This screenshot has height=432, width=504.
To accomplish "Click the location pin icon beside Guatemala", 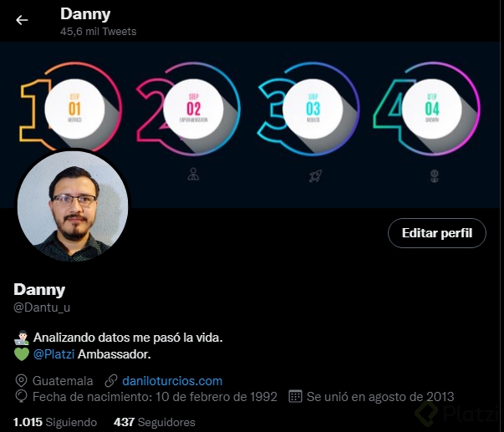I will pos(21,381).
